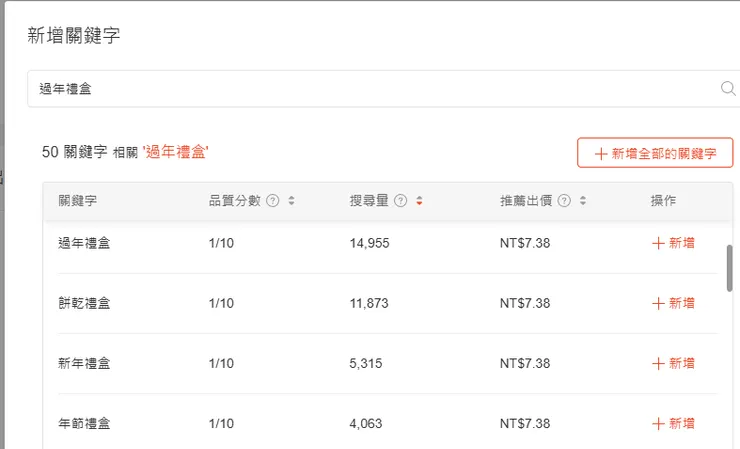Sort by 搜尋量 column arrows
This screenshot has width=740, height=449.
(x=419, y=201)
